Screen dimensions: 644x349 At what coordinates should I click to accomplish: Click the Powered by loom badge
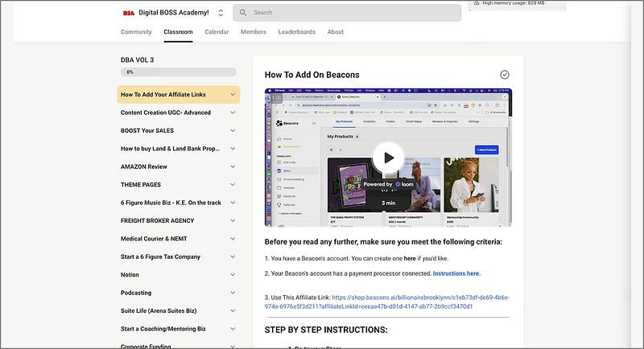point(388,184)
